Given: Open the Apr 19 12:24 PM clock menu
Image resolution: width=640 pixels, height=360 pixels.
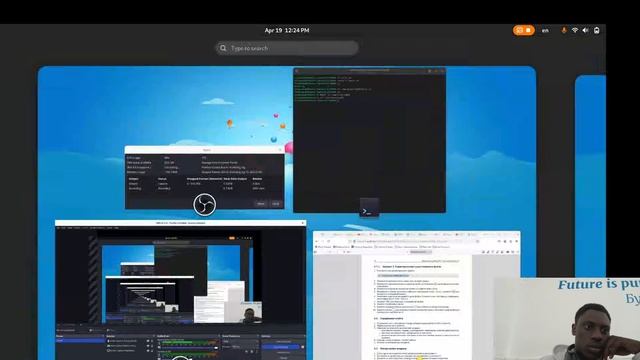Looking at the screenshot, I should pyautogui.click(x=287, y=30).
